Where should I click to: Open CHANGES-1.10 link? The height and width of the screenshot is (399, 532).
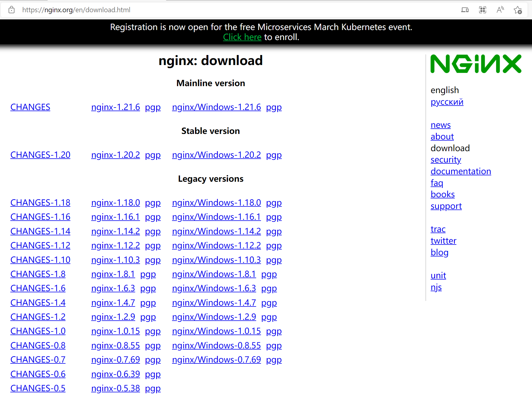[x=40, y=260]
